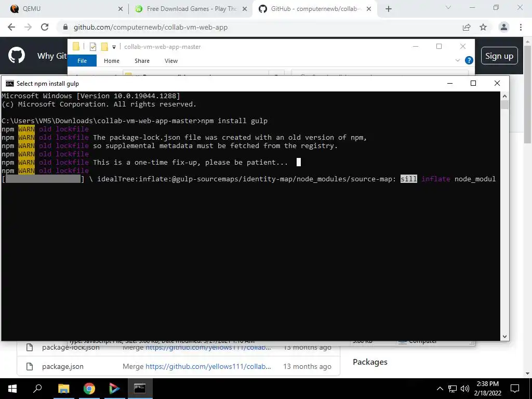Click '13 months ago' for package.json
Screen dimensions: 532x399
coord(307,366)
